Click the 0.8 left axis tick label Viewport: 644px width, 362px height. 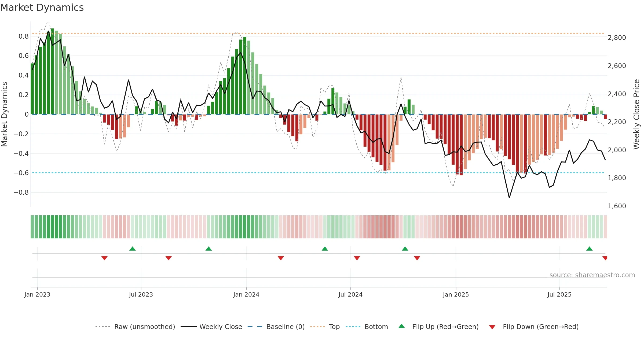coord(24,36)
